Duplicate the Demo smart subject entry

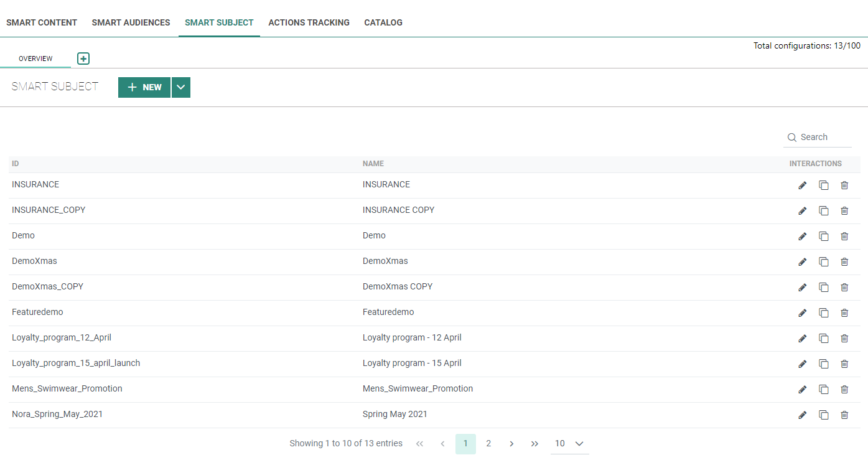[x=823, y=237]
